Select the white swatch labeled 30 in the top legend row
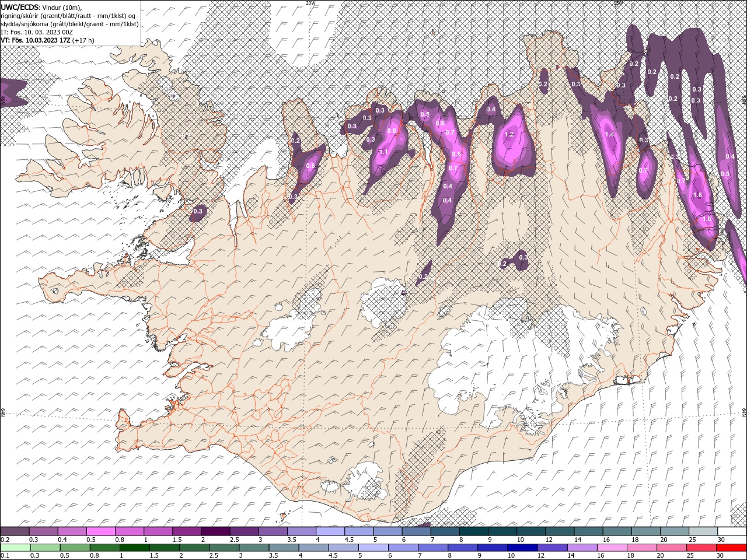This screenshot has height=560, width=747. (x=732, y=531)
